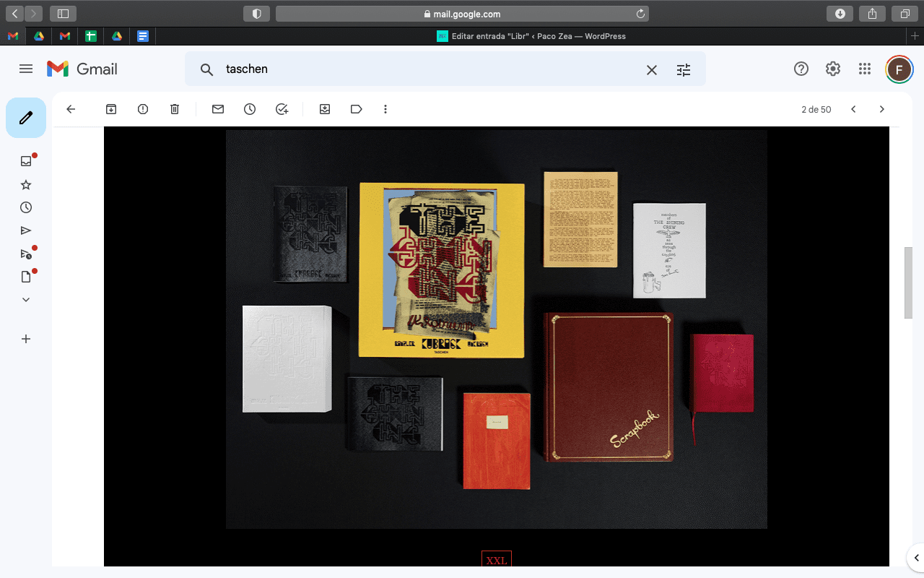Image resolution: width=924 pixels, height=578 pixels.
Task: Click the page vertical scrollbar
Action: 908,282
